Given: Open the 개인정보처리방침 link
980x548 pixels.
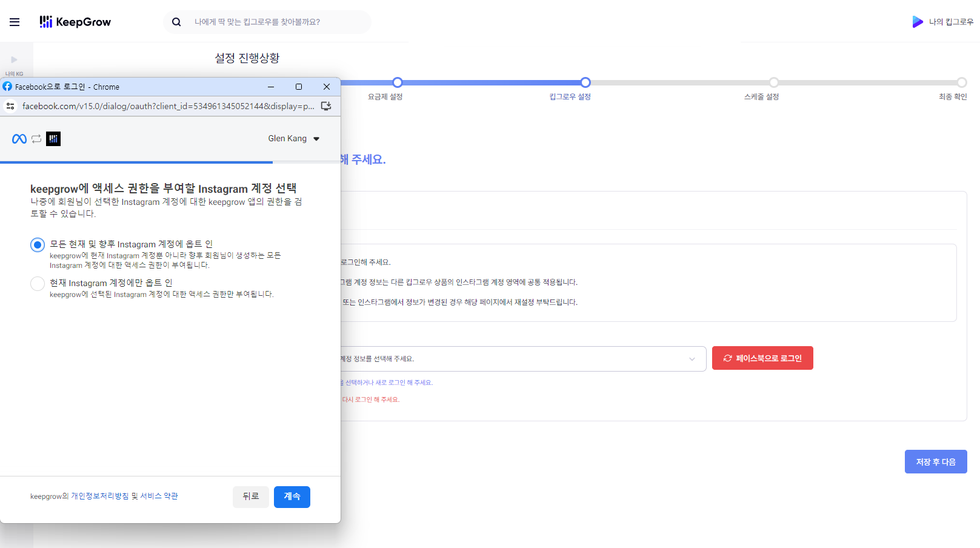Looking at the screenshot, I should [100, 496].
